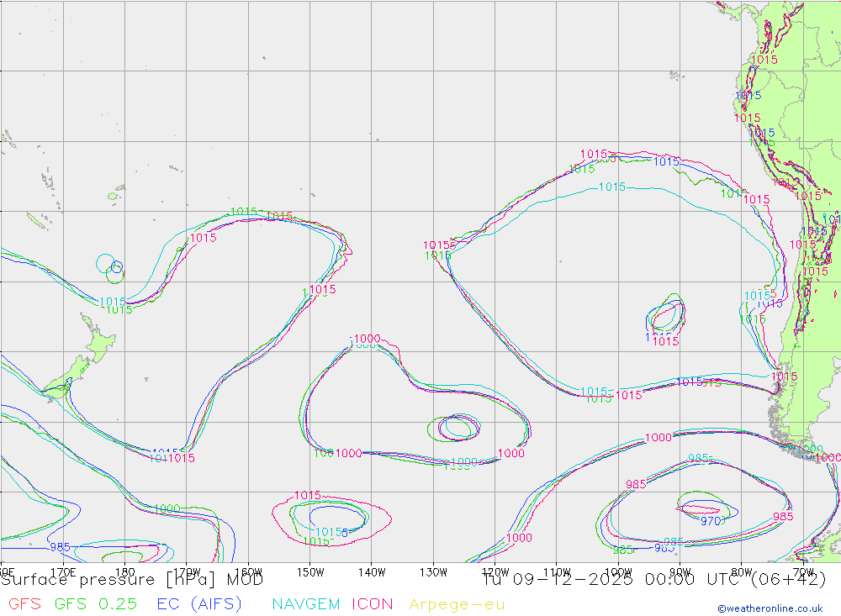Click the light blue 1015 NAVGEM contour label
This screenshot has height=616, width=841.
coord(611,187)
